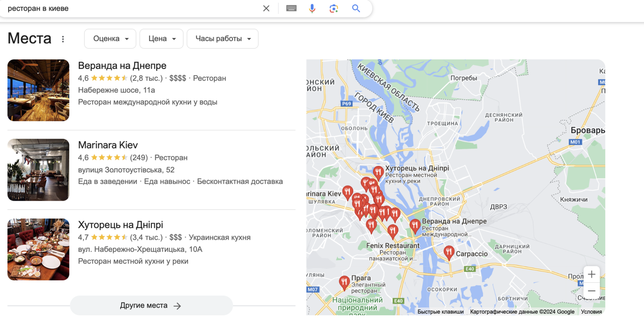The width and height of the screenshot is (644, 336).
Task: Expand the Оценка filter dropdown
Action: [110, 39]
